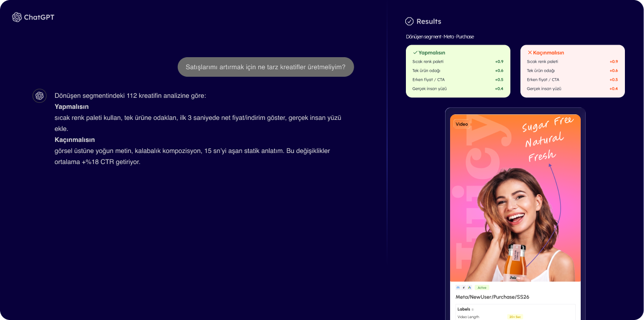Click the "Dönüşen segment · Meta · Purchase" subtitle

[440, 37]
